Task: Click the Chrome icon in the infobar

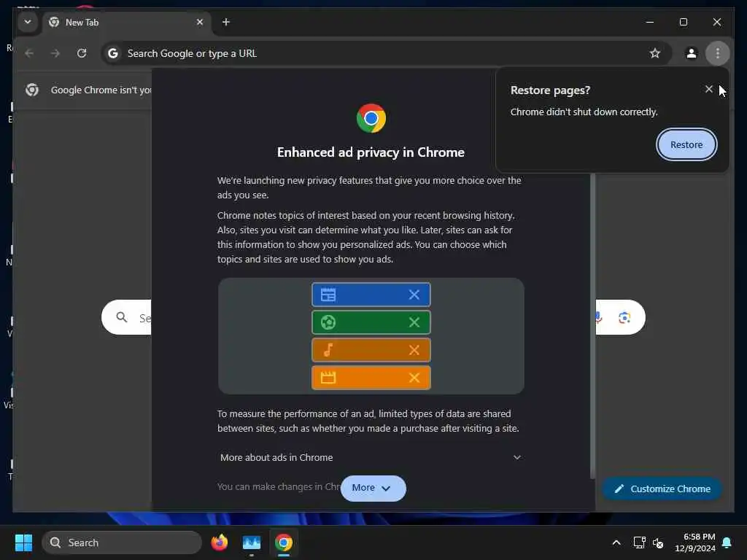Action: coord(32,90)
